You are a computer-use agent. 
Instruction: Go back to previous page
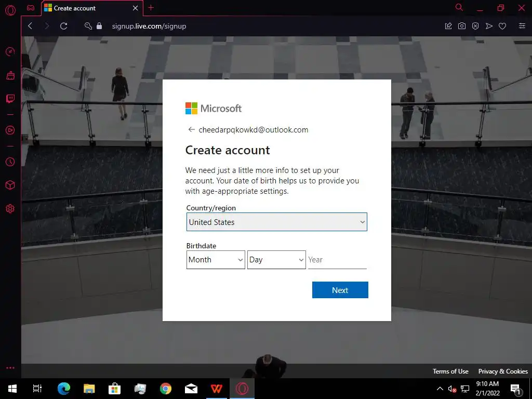[30, 26]
